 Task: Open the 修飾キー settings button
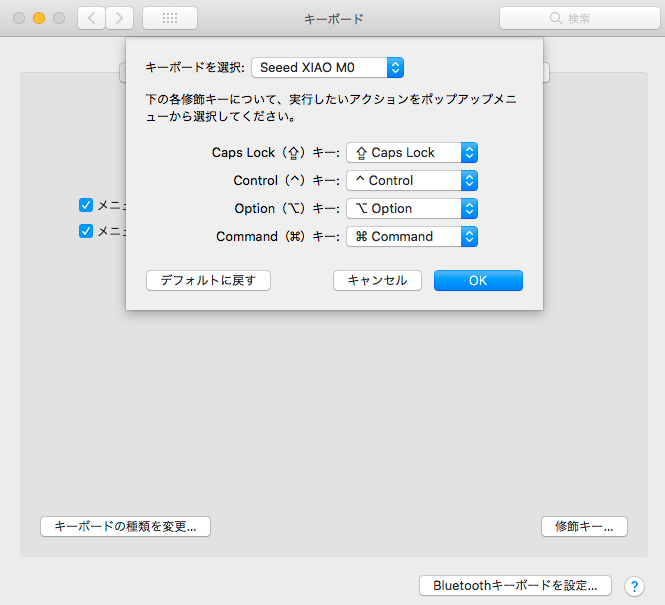[584, 526]
